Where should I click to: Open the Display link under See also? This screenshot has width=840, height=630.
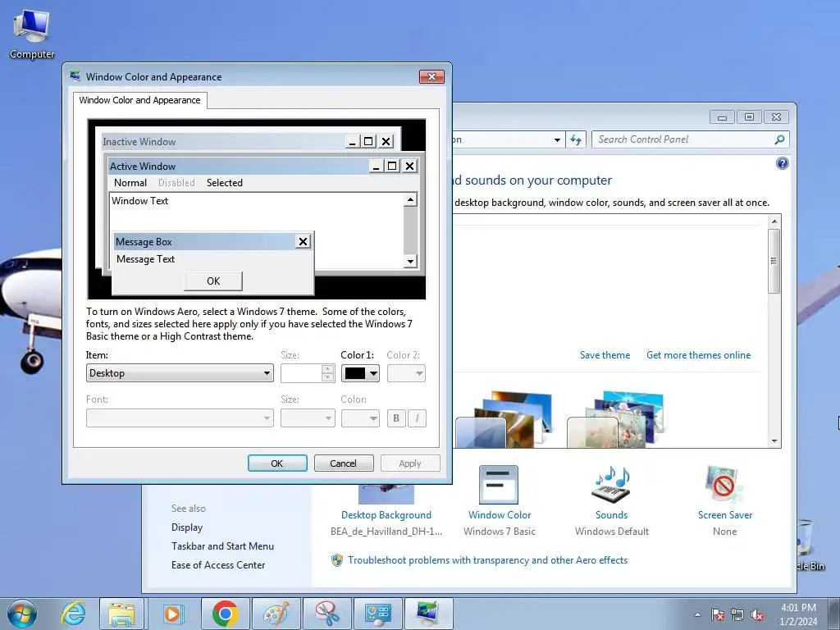coord(187,527)
